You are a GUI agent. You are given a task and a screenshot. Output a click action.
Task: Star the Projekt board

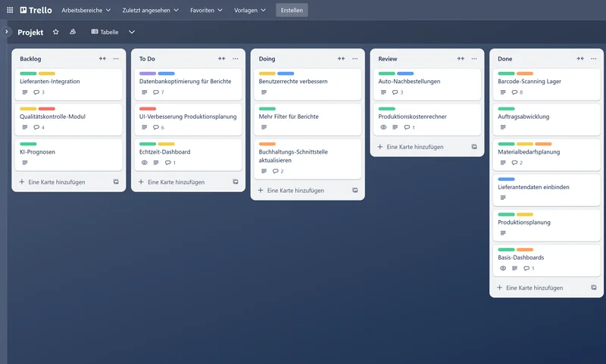[55, 32]
